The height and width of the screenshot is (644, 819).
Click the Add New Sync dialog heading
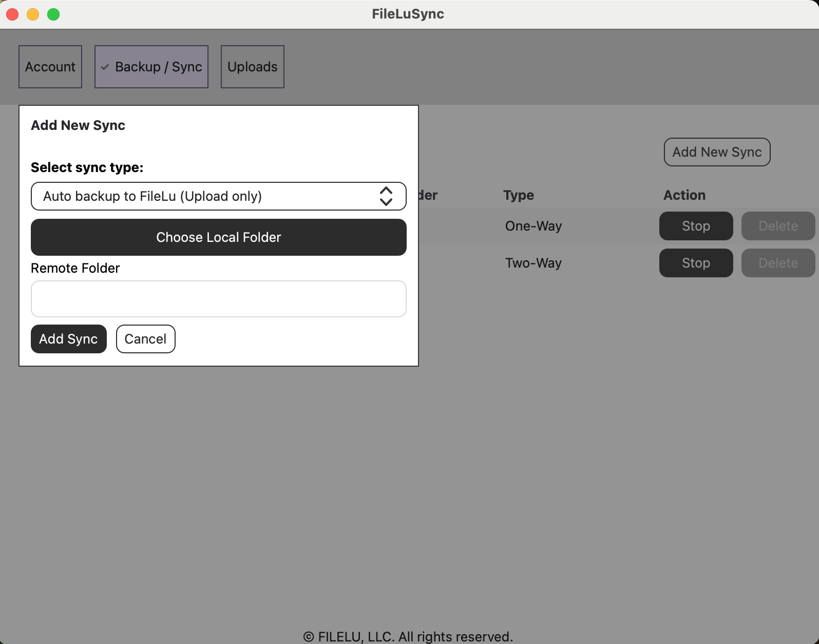click(78, 125)
